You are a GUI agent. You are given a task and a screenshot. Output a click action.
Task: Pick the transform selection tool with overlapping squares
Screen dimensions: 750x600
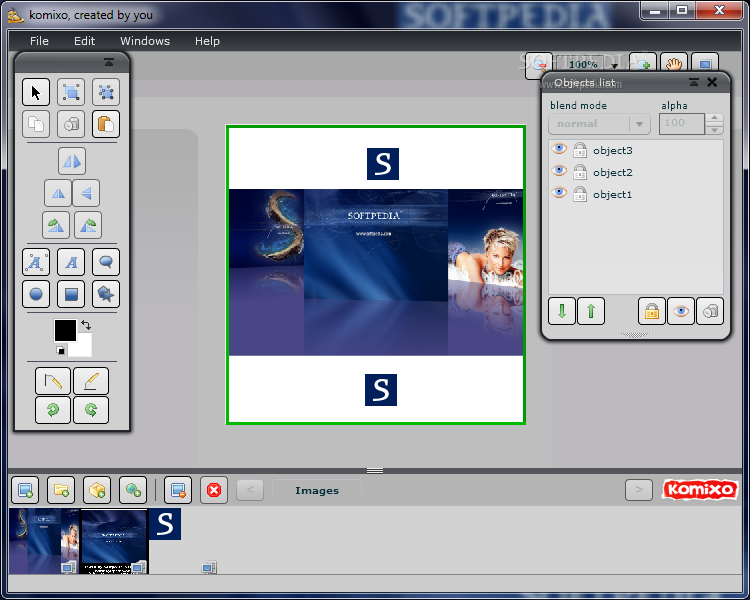click(71, 92)
